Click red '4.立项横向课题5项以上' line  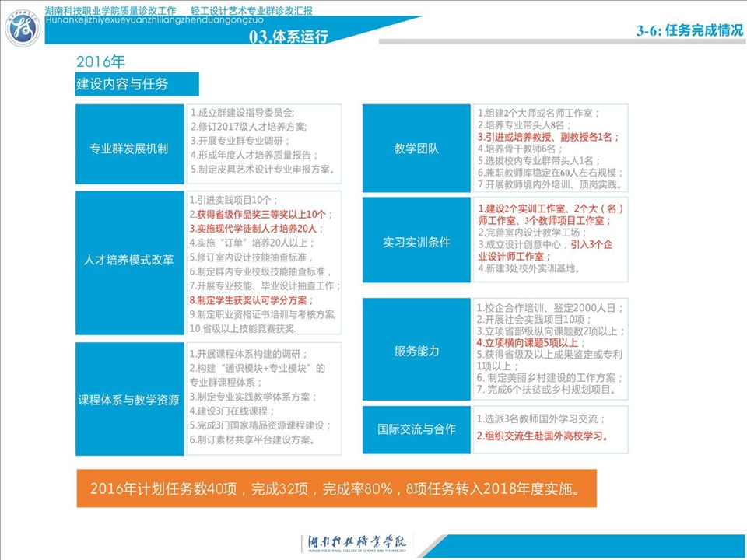(531, 343)
